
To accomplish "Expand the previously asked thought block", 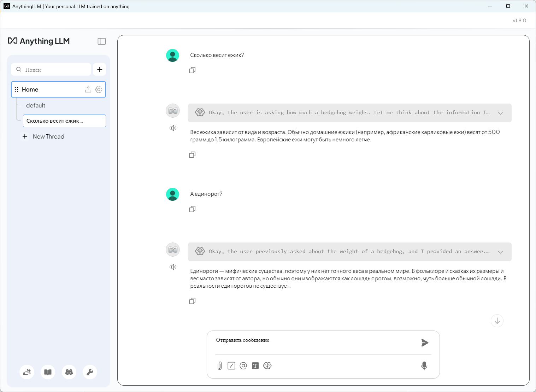I will (x=500, y=252).
